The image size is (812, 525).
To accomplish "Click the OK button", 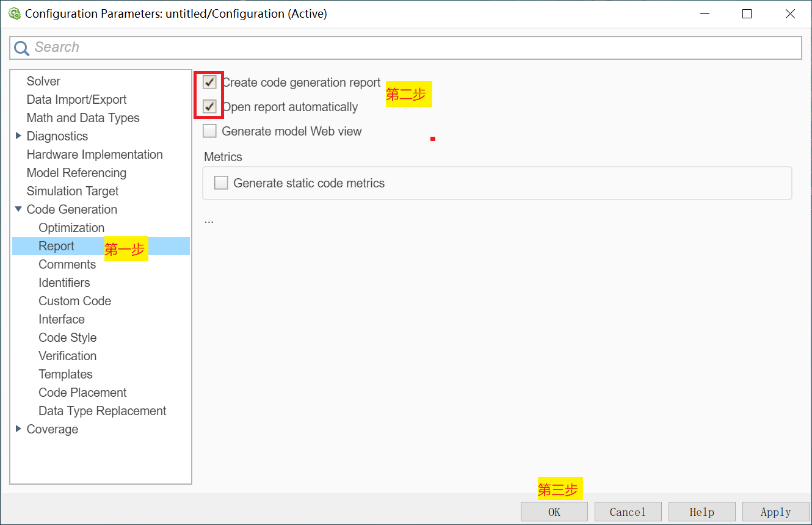I will (554, 512).
